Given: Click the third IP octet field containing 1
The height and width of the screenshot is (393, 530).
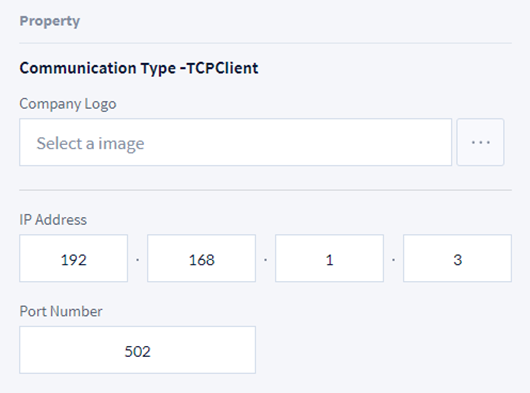Looking at the screenshot, I should pyautogui.click(x=330, y=258).
